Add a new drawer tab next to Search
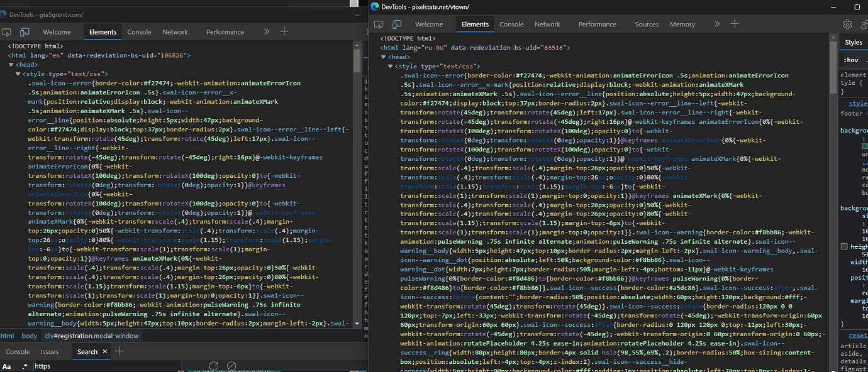 (119, 351)
